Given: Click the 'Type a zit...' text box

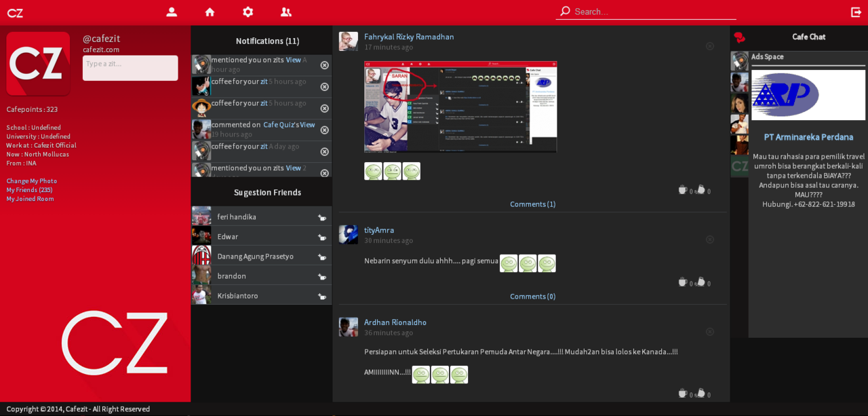Looking at the screenshot, I should coord(130,68).
